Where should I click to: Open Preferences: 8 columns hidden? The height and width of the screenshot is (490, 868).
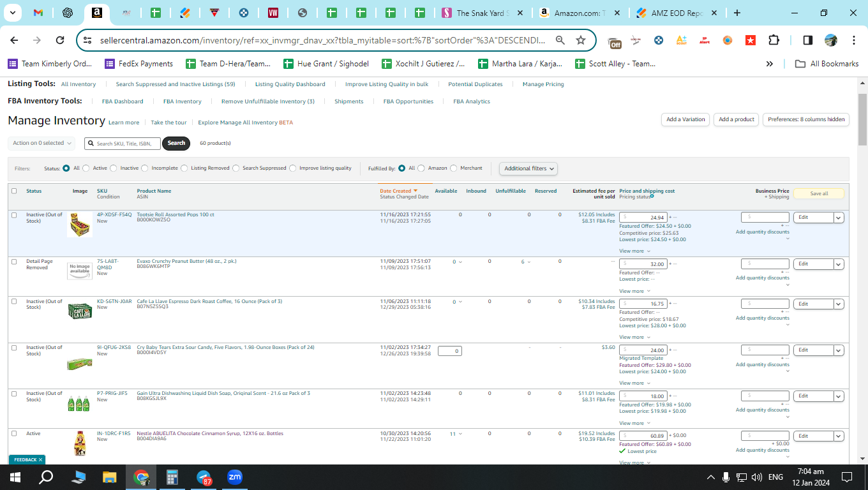806,119
